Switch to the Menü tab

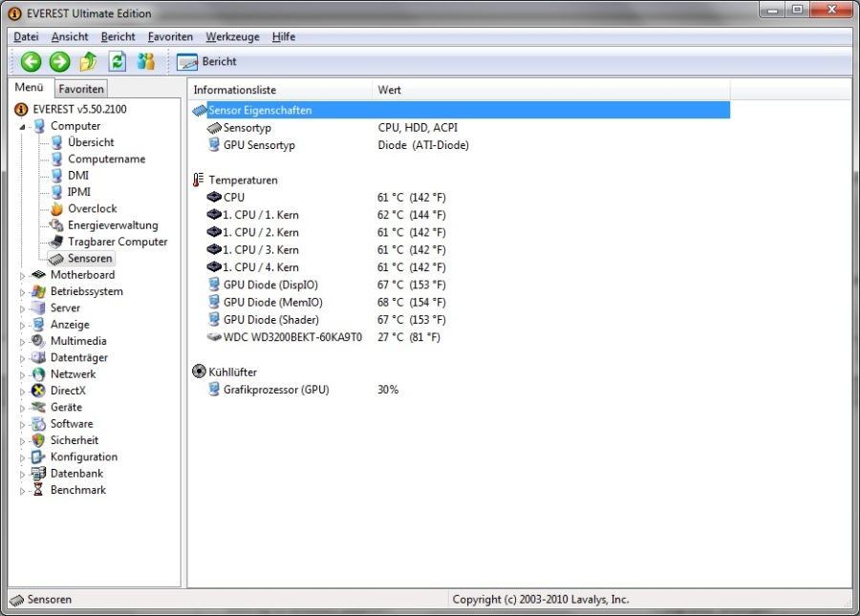tap(29, 88)
